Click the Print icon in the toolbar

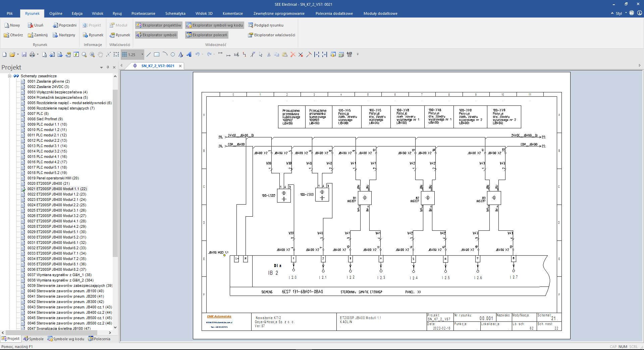pos(32,54)
